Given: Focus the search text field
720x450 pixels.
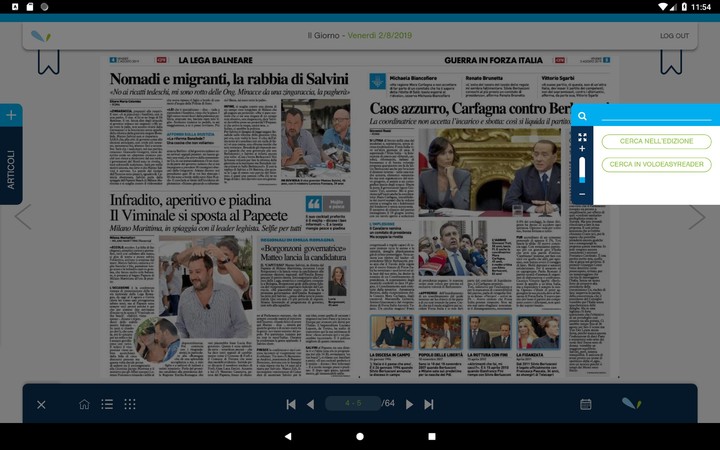Looking at the screenshot, I should [x=656, y=115].
